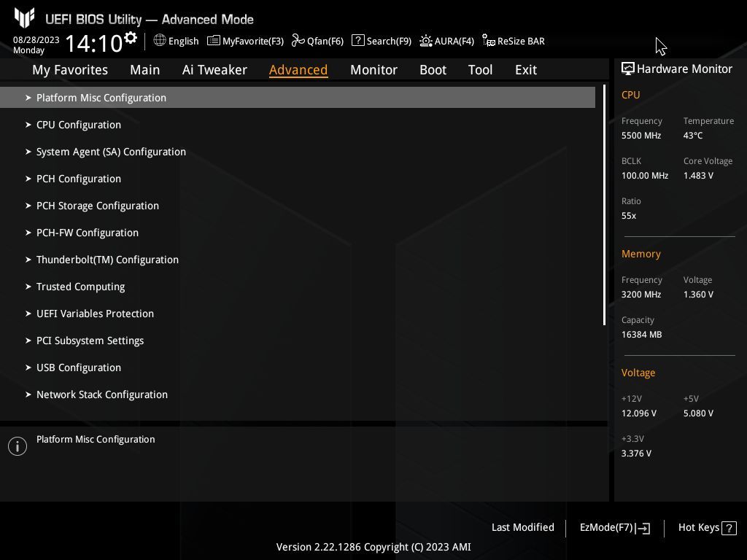747x560 pixels.
Task: Click Capacity value 16384 MB
Action: [642, 335]
